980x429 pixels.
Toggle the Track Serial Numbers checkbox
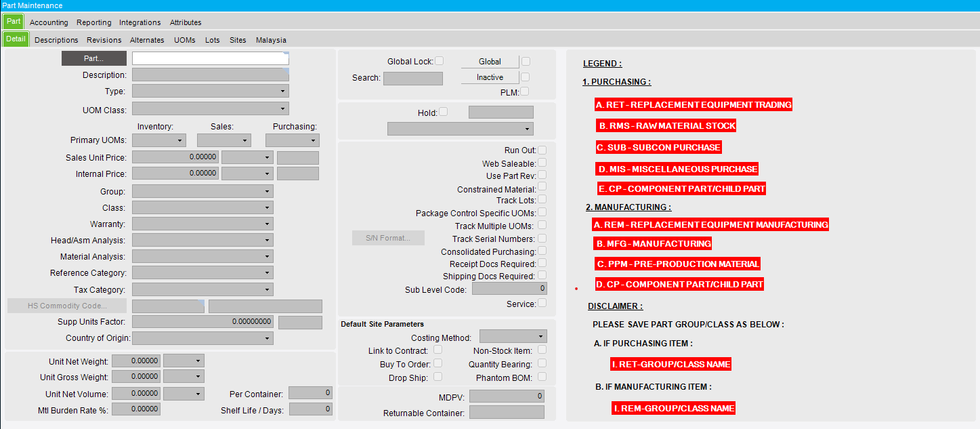[542, 238]
